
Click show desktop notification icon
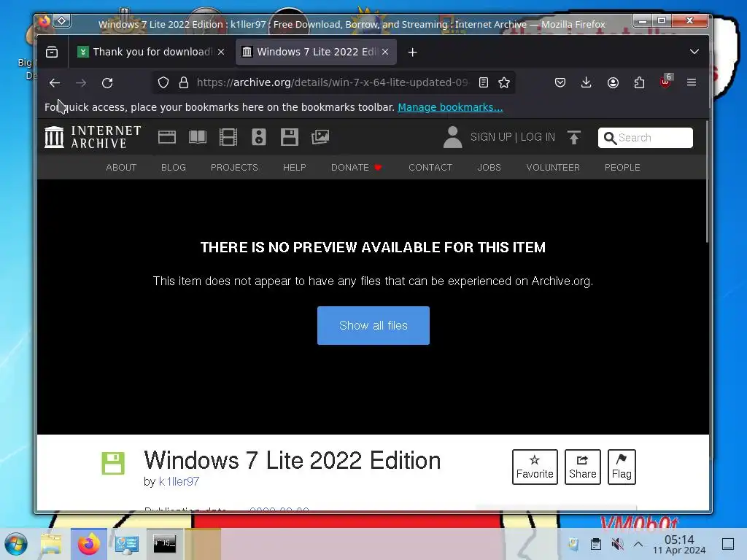click(x=728, y=544)
